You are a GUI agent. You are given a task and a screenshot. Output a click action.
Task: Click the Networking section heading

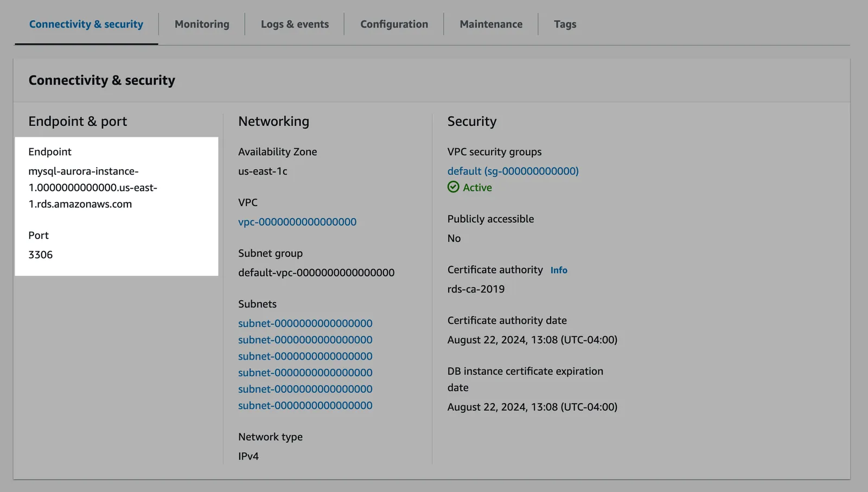tap(273, 121)
